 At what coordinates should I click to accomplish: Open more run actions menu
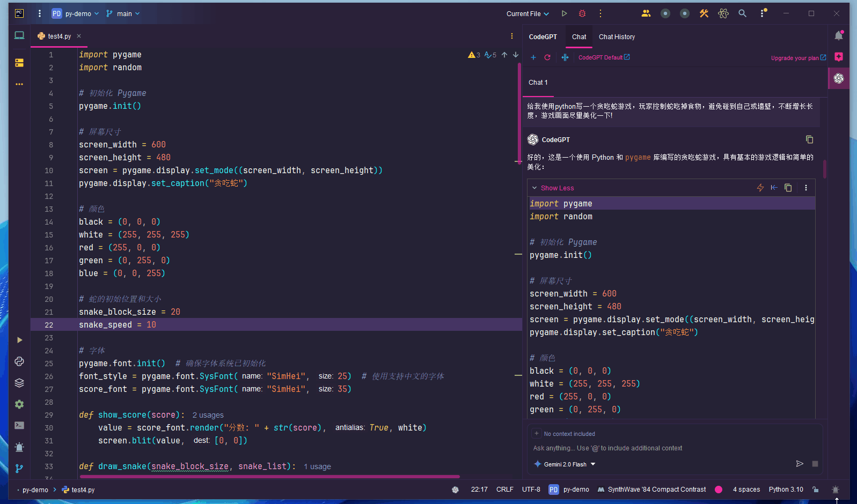[x=600, y=13]
